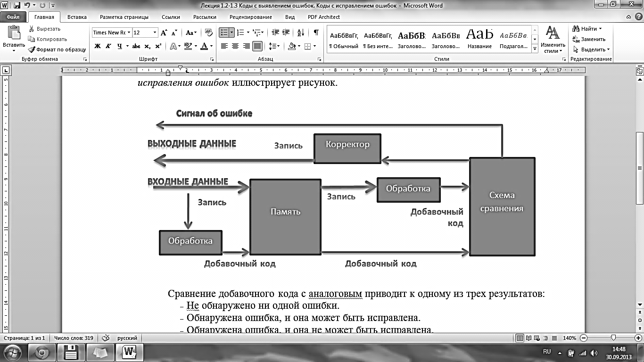
Task: Toggle Italic (К) formatting
Action: click(x=108, y=46)
